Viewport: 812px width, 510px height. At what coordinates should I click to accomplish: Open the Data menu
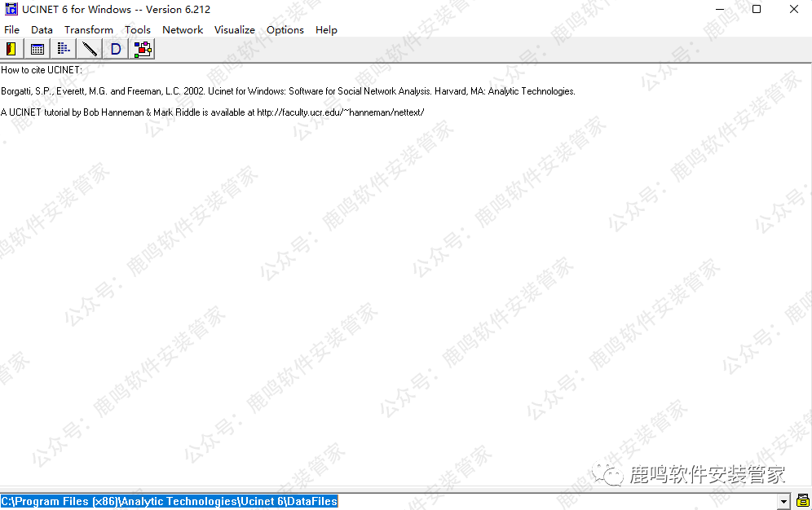coord(42,30)
